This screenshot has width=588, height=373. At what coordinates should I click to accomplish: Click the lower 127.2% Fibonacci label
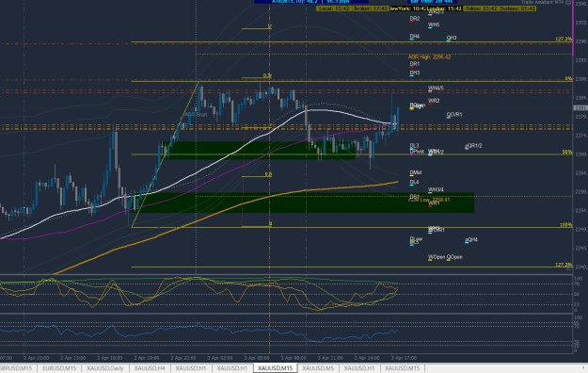click(564, 265)
